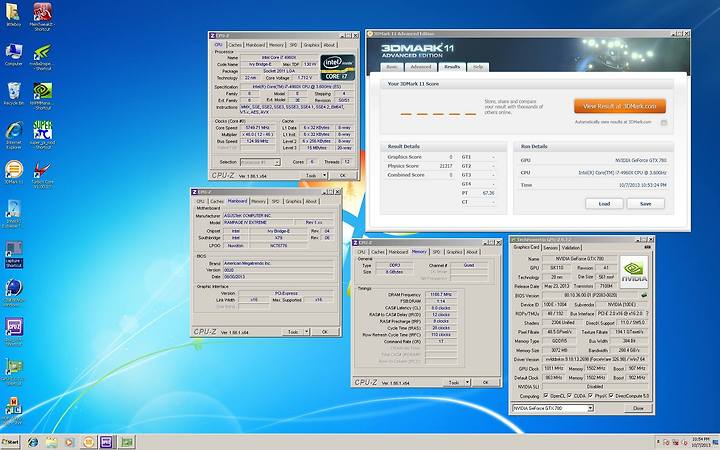Click the Bus Interface question mark in GPU-Z
The width and height of the screenshot is (720, 450).
[647, 314]
